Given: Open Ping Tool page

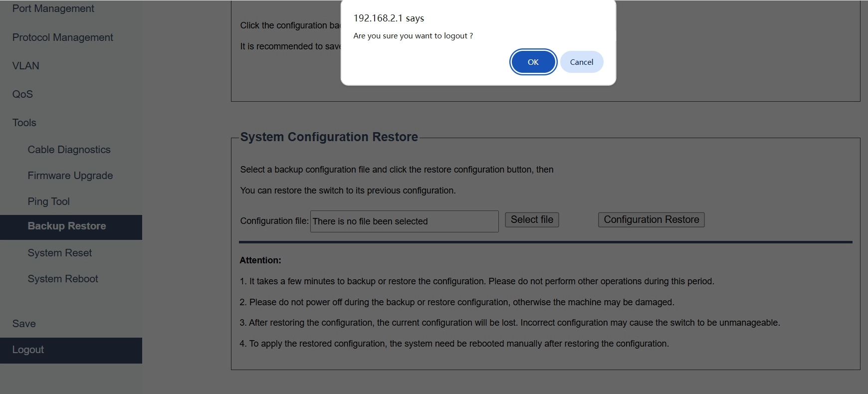Looking at the screenshot, I should [49, 201].
